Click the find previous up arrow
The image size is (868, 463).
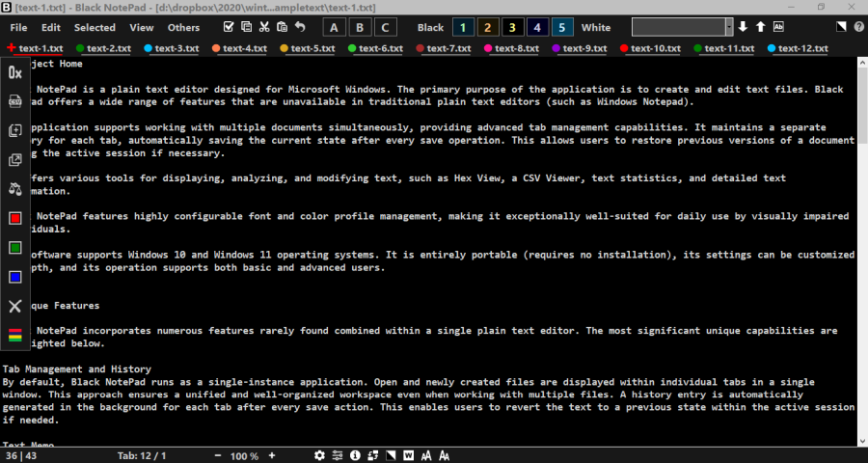pos(761,27)
